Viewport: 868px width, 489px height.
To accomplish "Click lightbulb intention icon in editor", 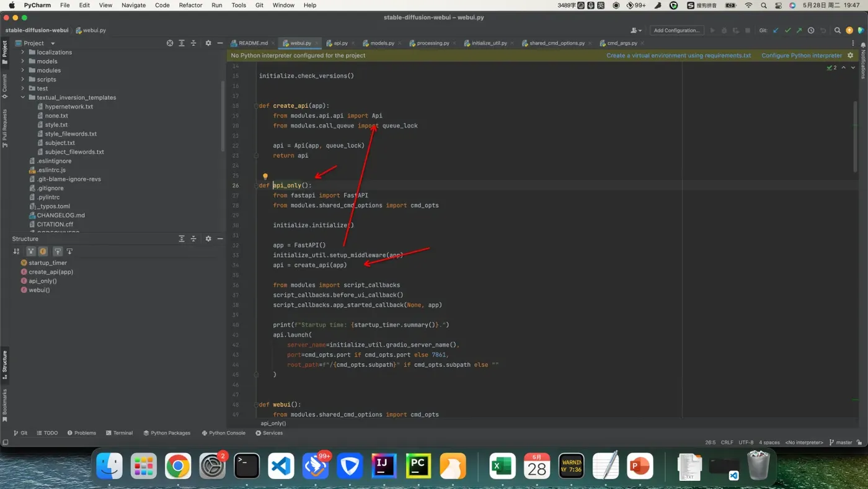I will coord(265,177).
